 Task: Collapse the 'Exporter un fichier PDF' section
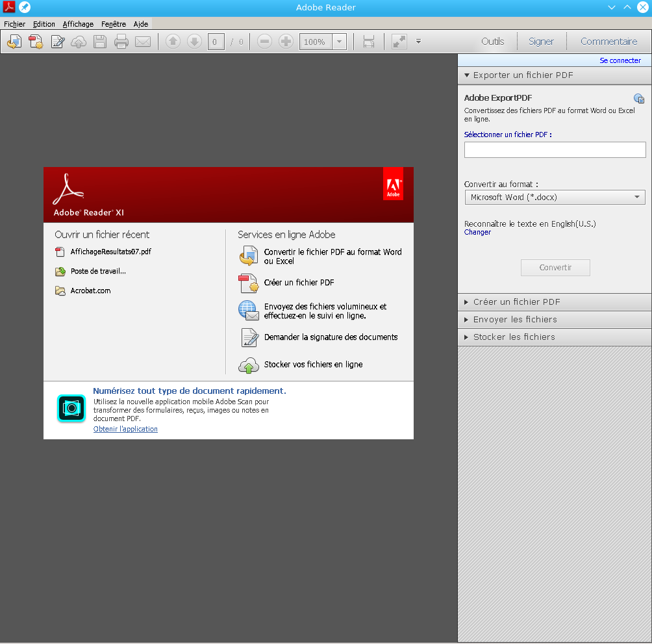pos(555,75)
